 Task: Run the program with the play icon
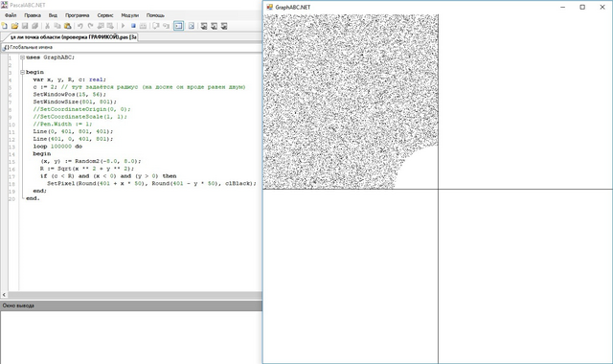pos(123,26)
